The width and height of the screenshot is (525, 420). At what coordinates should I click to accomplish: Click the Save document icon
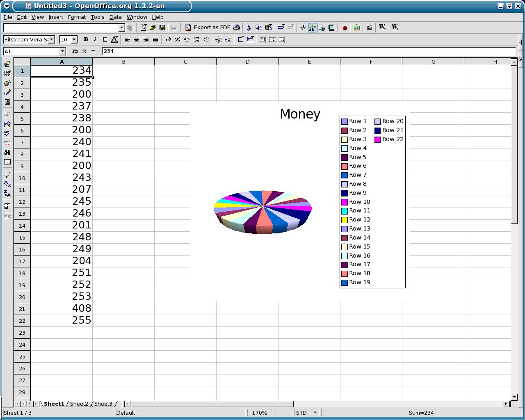pos(162,27)
